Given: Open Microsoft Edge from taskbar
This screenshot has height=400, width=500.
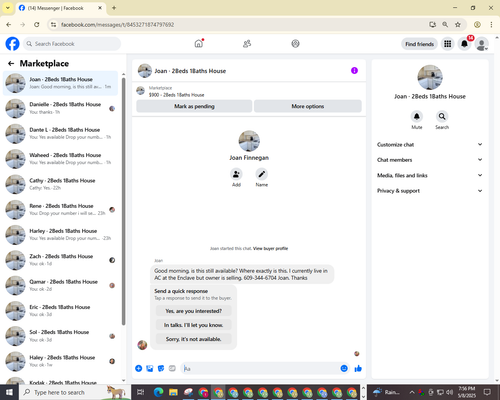Looking at the screenshot, I should [x=158, y=392].
